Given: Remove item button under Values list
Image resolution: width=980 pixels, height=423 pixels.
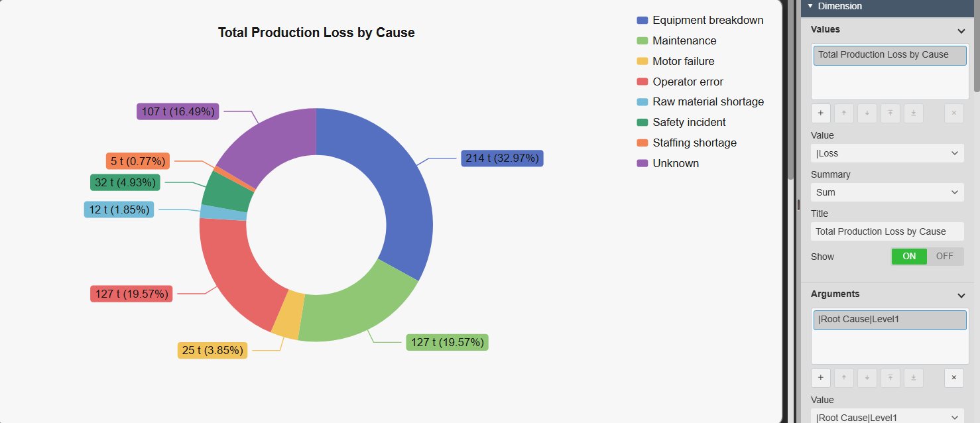Looking at the screenshot, I should tap(954, 113).
